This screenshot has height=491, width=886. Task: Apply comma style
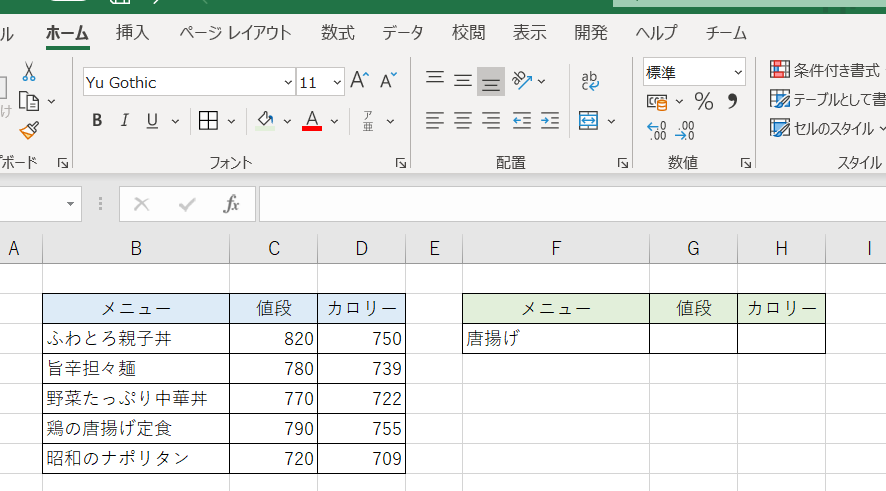pyautogui.click(x=732, y=102)
